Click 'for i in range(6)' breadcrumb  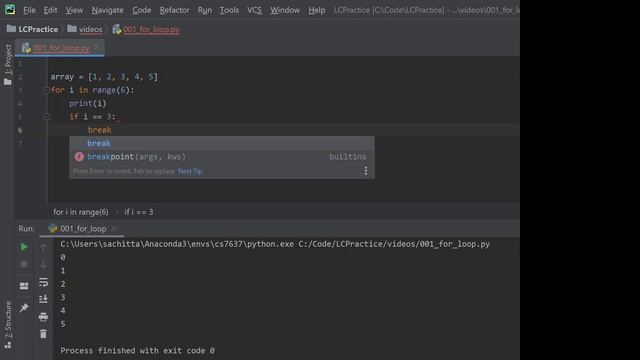point(81,212)
